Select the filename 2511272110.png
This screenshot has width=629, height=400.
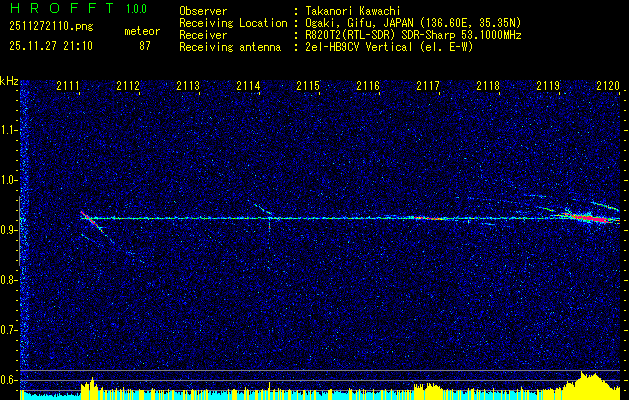51,27
